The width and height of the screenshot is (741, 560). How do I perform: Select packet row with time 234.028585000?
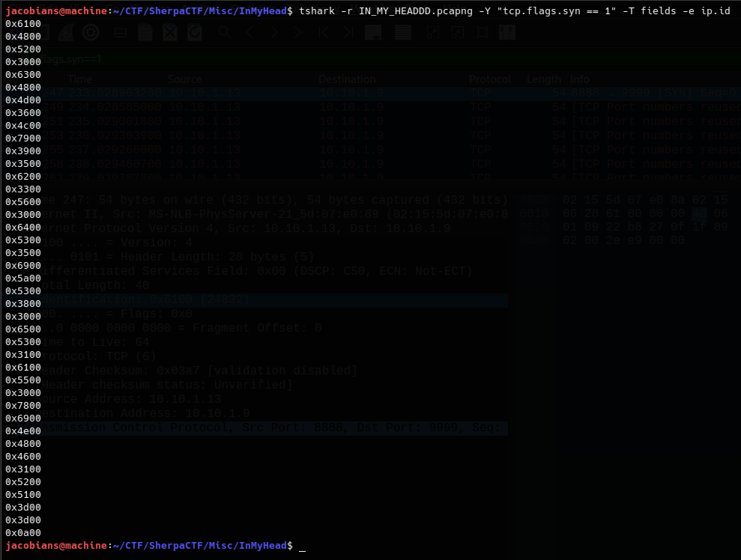pyautogui.click(x=390, y=107)
